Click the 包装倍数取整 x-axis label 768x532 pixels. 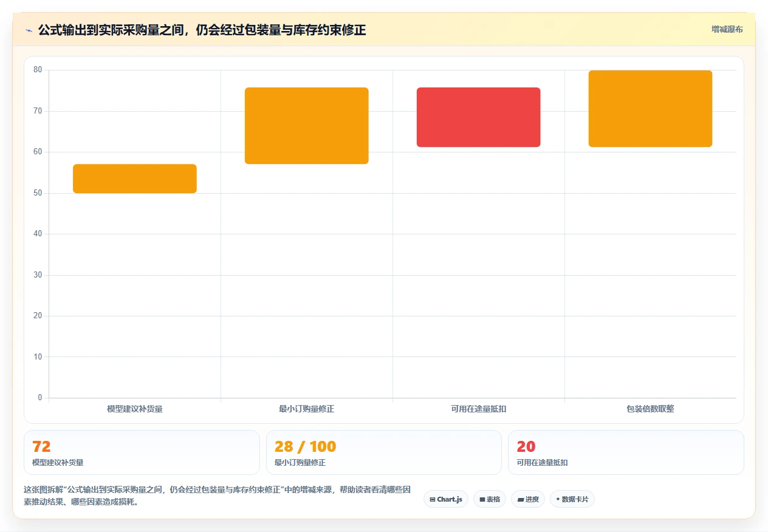click(650, 409)
